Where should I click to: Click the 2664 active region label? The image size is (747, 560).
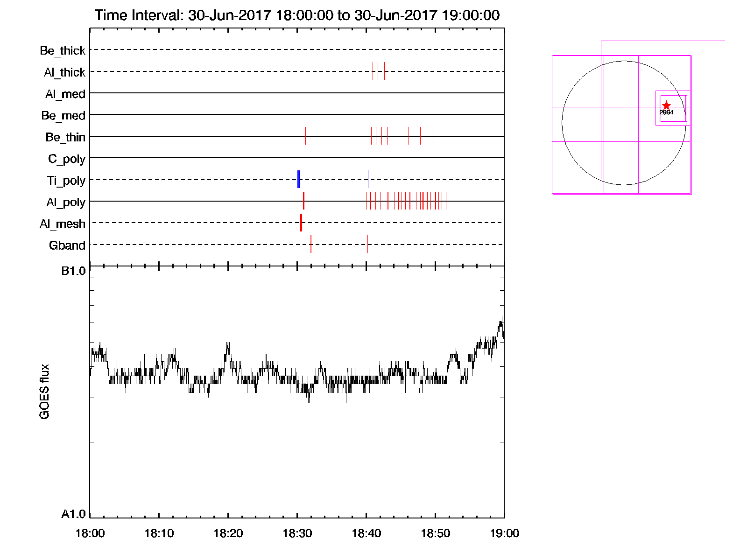(x=666, y=112)
